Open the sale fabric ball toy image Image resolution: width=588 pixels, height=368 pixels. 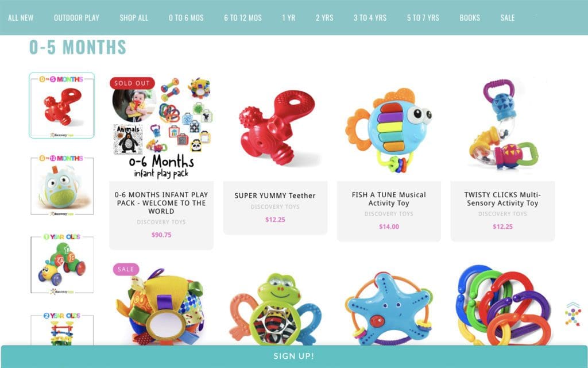161,305
